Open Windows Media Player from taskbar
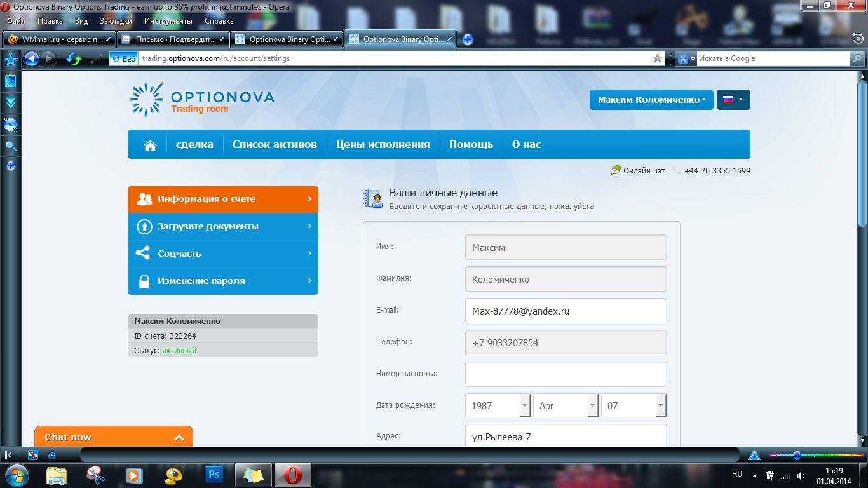Screen dimensions: 868x488 click(x=134, y=475)
